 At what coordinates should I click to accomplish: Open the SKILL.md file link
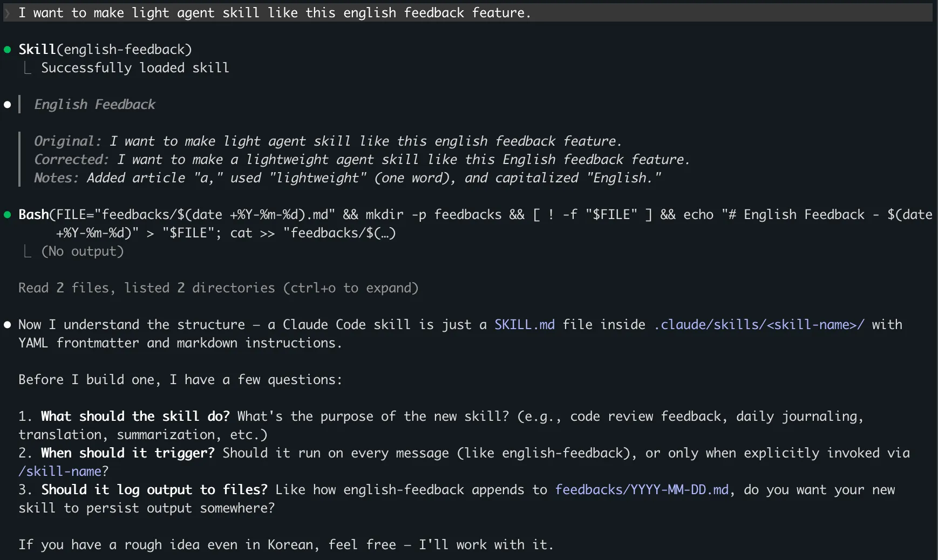pyautogui.click(x=525, y=325)
